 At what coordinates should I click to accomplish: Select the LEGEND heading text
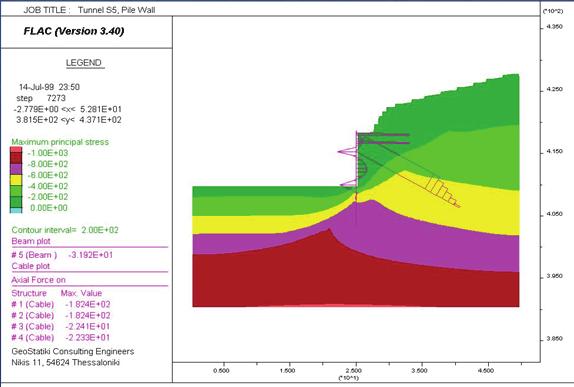pos(84,63)
